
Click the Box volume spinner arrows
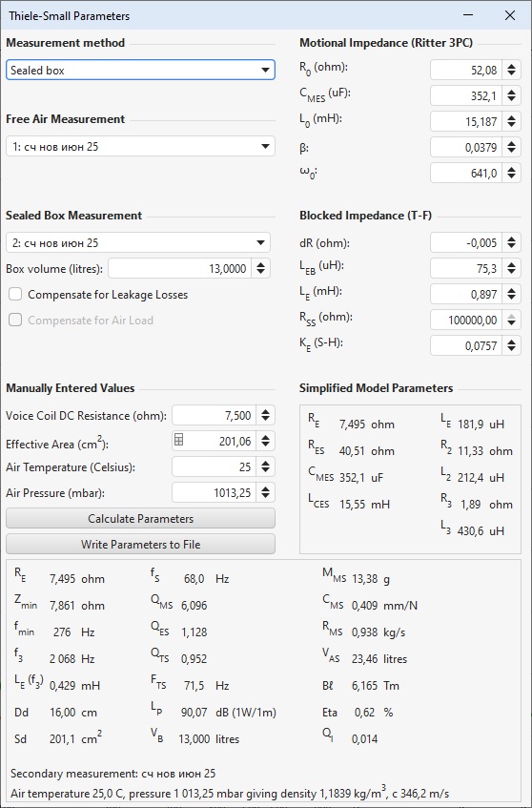tap(261, 268)
